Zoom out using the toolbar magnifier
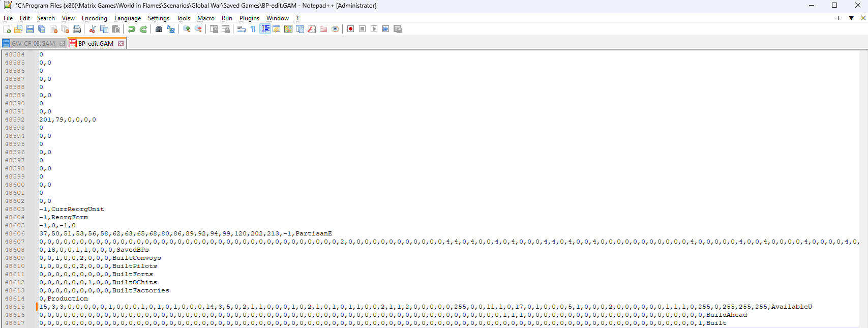Screen dimensions: 868x328 198,29
